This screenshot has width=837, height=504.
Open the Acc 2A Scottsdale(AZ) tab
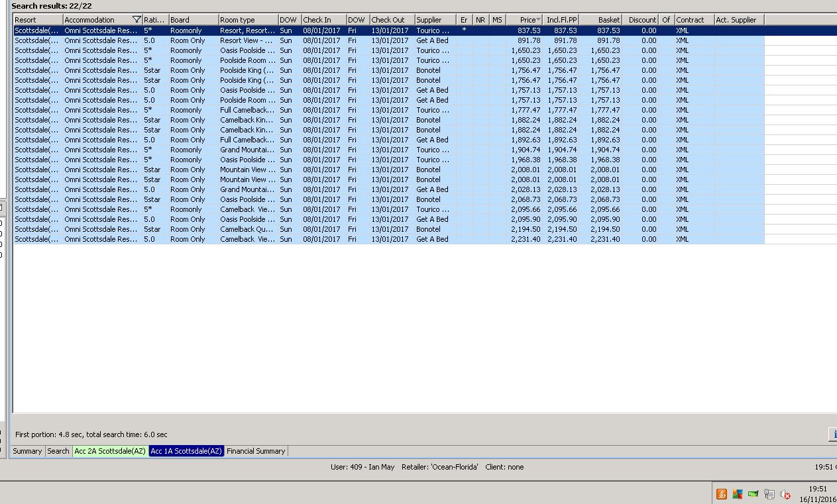point(110,451)
